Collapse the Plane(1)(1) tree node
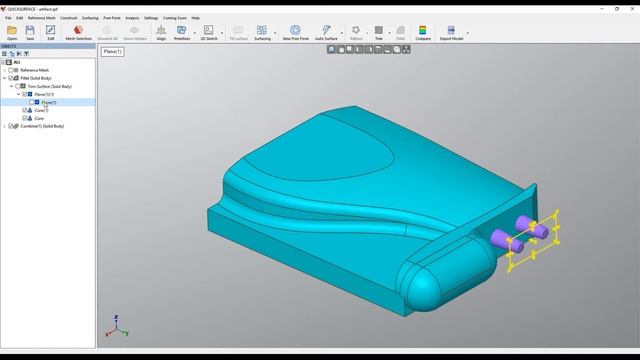 (18, 94)
